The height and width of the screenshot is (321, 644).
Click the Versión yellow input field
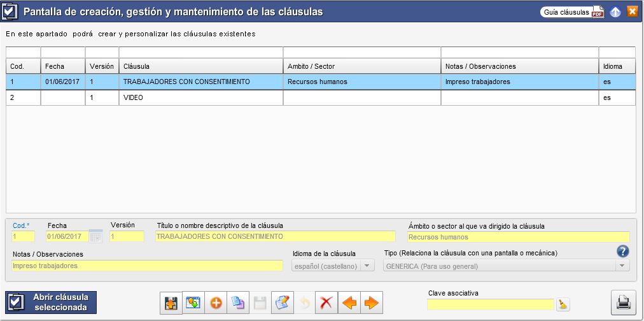click(x=127, y=236)
